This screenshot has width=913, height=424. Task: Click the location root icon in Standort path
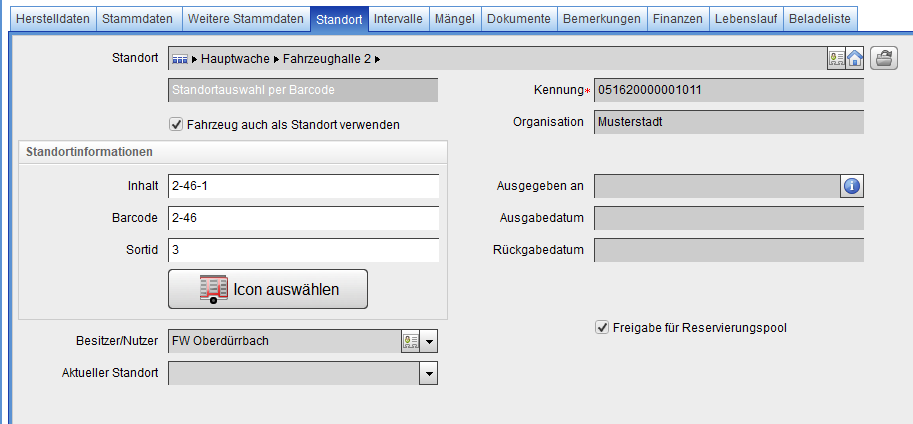180,60
